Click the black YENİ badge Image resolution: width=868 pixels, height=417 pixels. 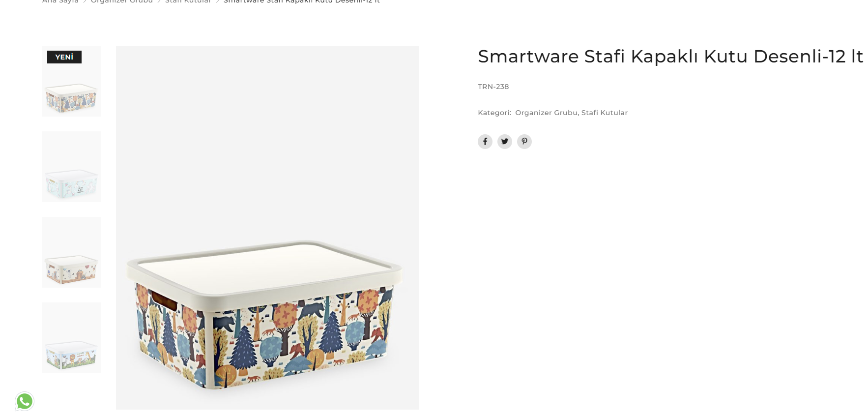64,57
